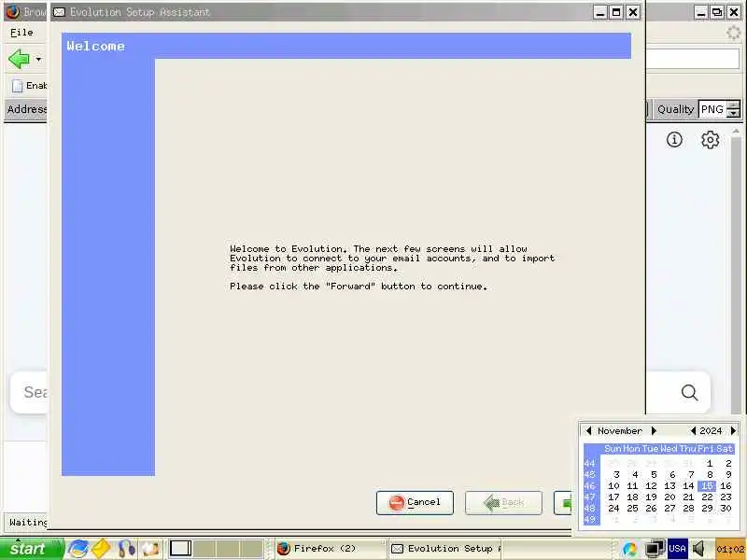Image resolution: width=747 pixels, height=560 pixels.
Task: Click the Welcome heading in the assistant
Action: tap(96, 46)
